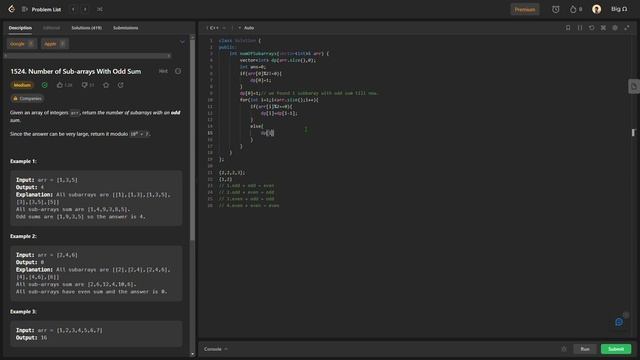
Task: Click the editor shortcuts icon
Action: coord(603,28)
